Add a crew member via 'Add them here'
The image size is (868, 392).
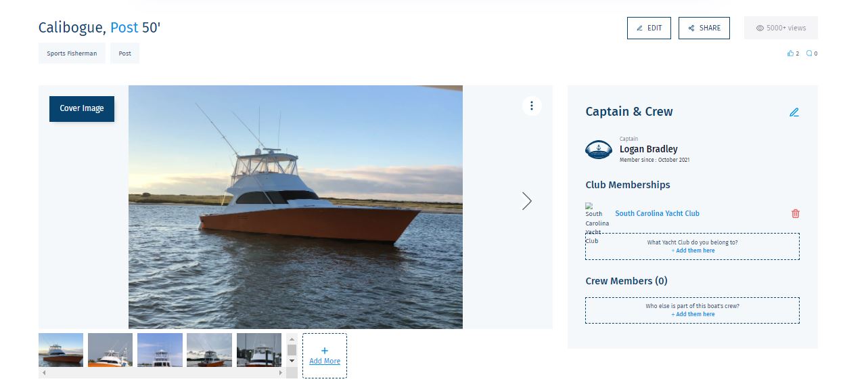(x=693, y=314)
